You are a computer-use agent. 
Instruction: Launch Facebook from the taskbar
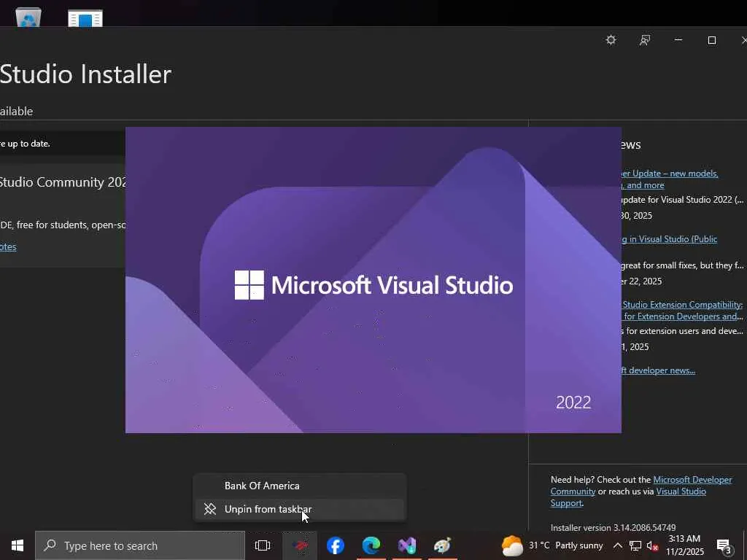[336, 545]
